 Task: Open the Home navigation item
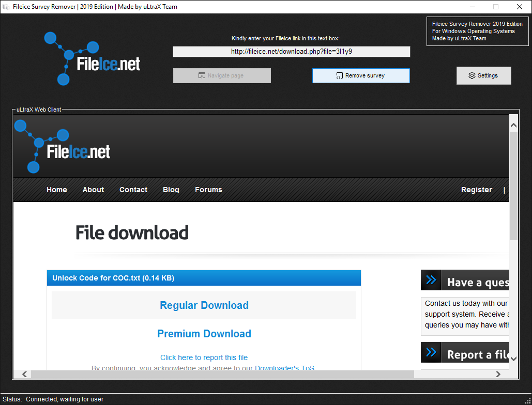(56, 190)
